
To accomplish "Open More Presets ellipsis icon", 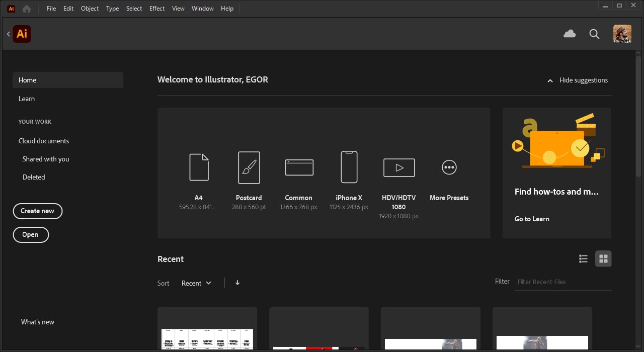I will pyautogui.click(x=449, y=167).
